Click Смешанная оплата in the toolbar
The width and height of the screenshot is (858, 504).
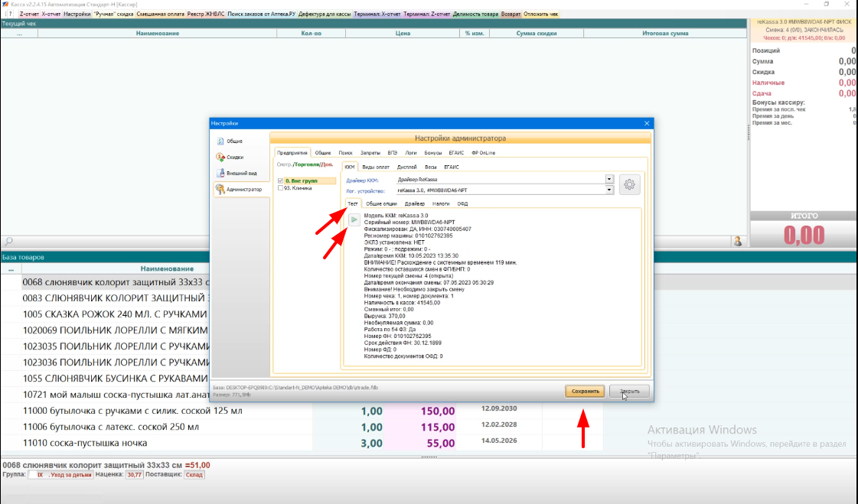tap(160, 15)
